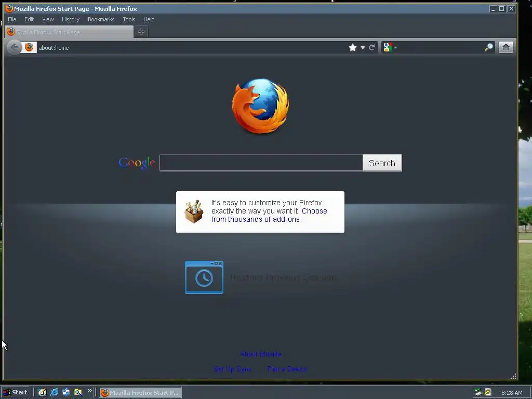The height and width of the screenshot is (399, 532).
Task: Launch the third quick launch mail icon
Action: (66, 392)
